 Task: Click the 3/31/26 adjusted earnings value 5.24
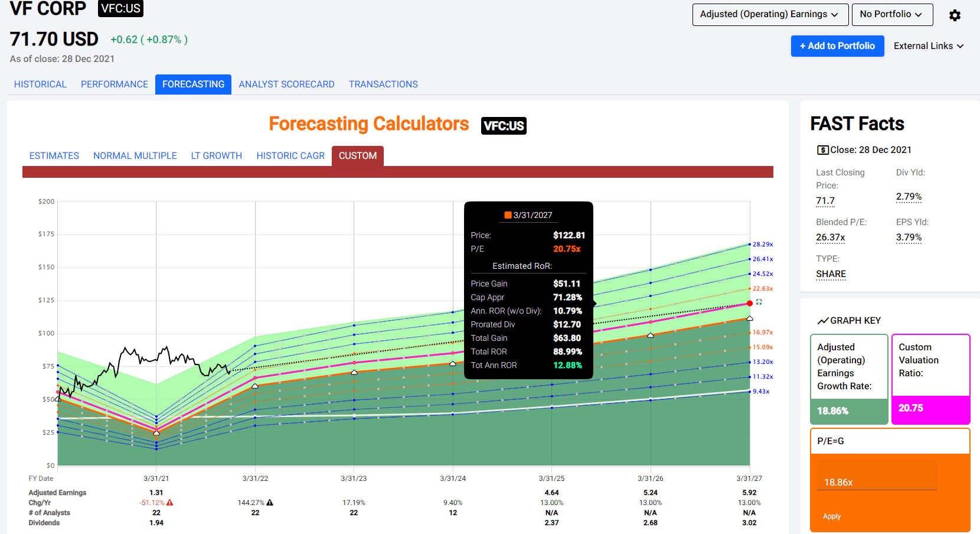(651, 493)
